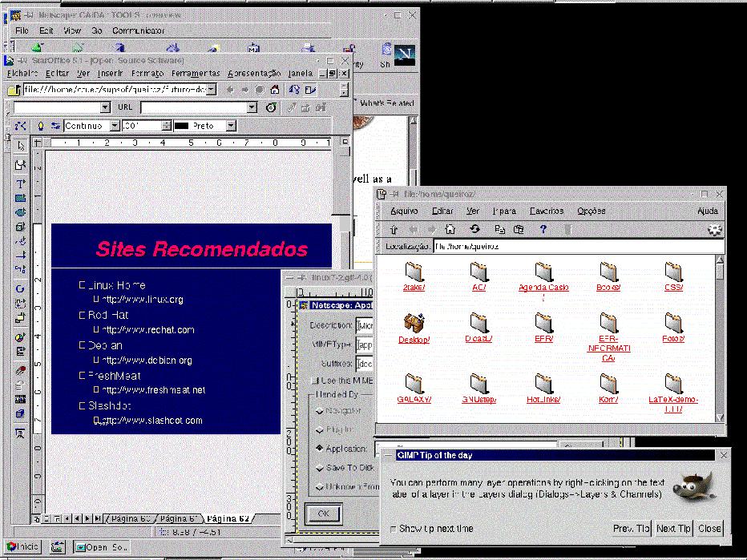Open the Ferramentas menu in StarOffice
Image resolution: width=747 pixels, height=560 pixels.
click(x=196, y=74)
